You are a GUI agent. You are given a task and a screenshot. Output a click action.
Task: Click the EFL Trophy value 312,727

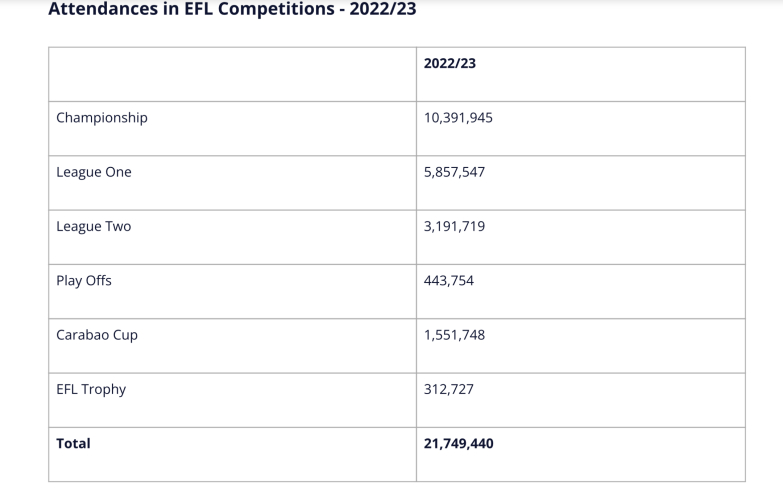449,389
